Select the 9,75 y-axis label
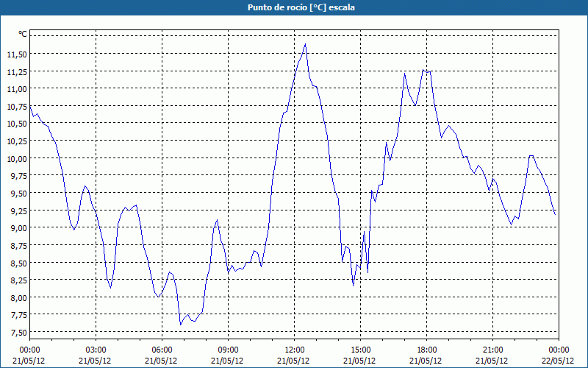Viewport: 588px width, 368px height. 19,176
